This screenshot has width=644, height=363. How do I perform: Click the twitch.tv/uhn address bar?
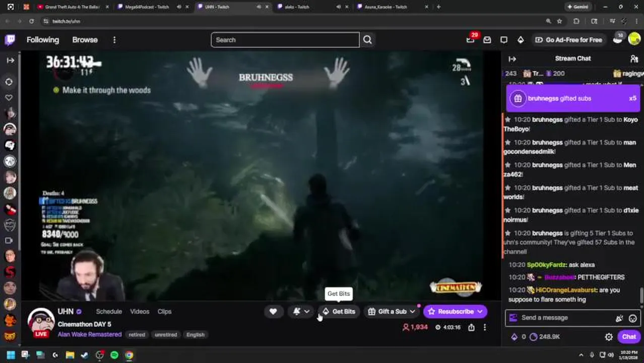(x=292, y=21)
